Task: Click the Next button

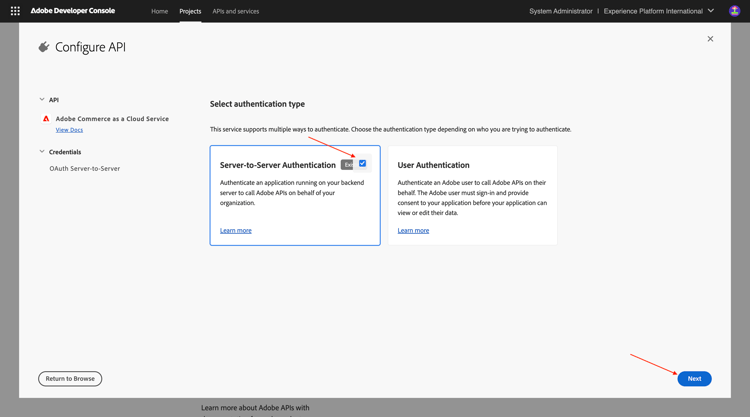Action: coord(694,379)
